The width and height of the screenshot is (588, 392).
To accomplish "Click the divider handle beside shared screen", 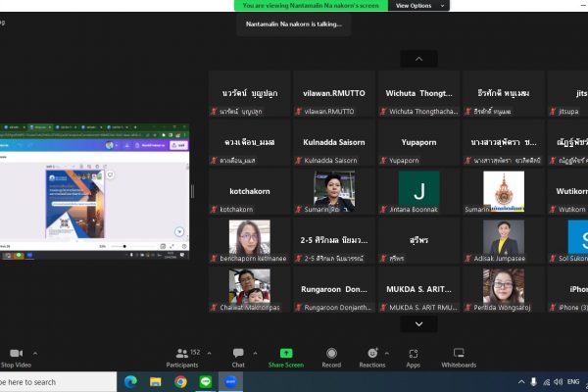I will (x=193, y=191).
